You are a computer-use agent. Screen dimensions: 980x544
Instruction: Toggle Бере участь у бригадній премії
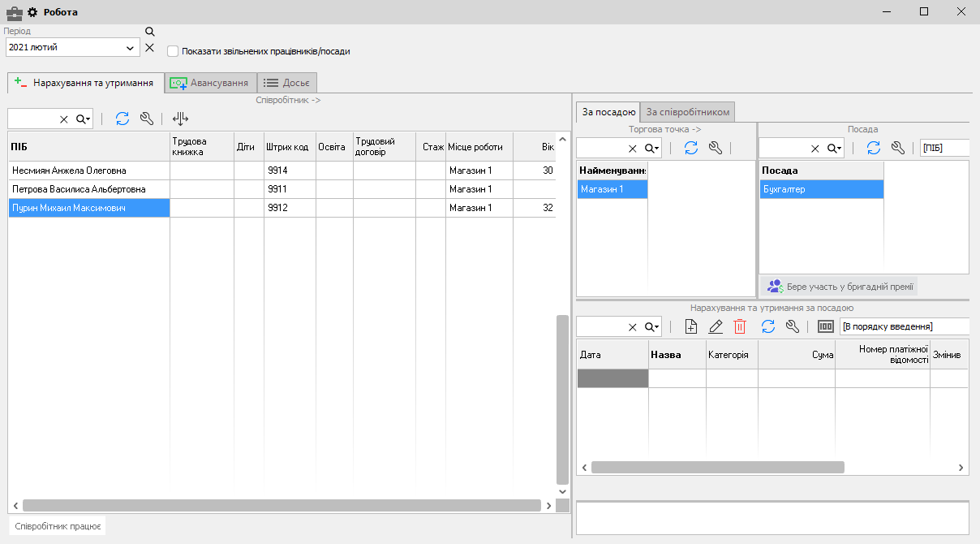[839, 287]
